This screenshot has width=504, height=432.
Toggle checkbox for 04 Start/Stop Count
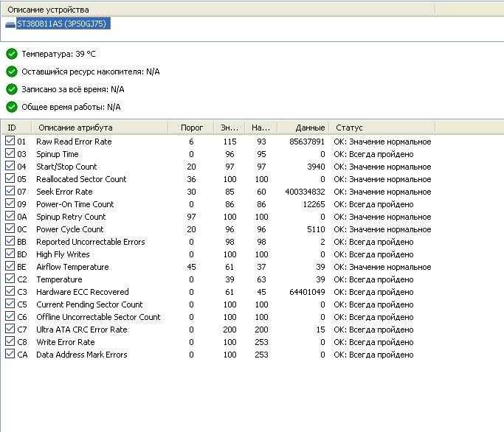pyautogui.click(x=10, y=166)
